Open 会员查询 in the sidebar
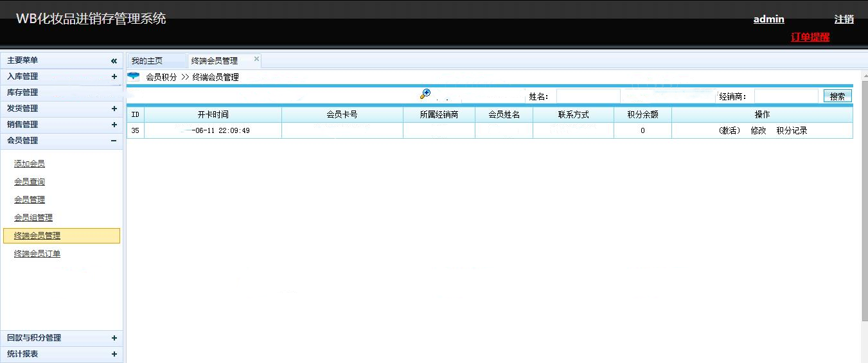 [x=30, y=182]
